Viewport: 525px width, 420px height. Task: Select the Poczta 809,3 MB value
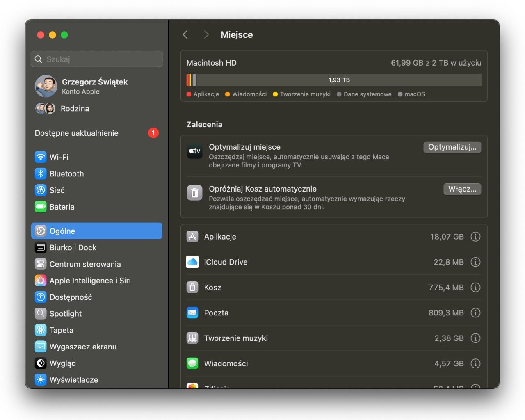pyautogui.click(x=446, y=313)
